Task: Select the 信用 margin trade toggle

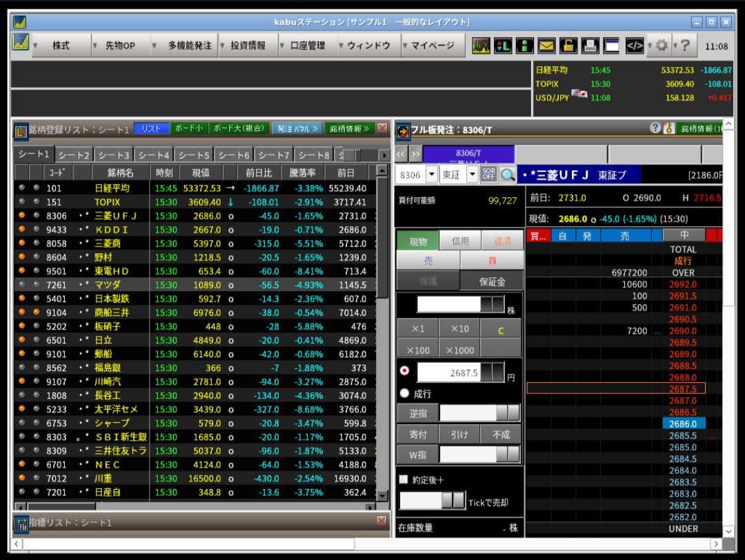Action: click(x=460, y=241)
